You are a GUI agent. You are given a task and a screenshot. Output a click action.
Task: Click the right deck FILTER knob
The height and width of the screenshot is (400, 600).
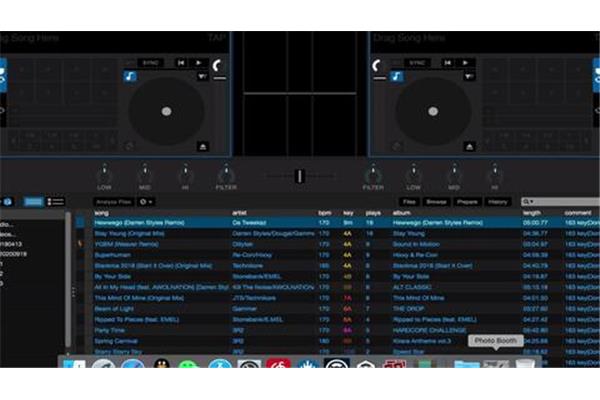[x=373, y=174]
